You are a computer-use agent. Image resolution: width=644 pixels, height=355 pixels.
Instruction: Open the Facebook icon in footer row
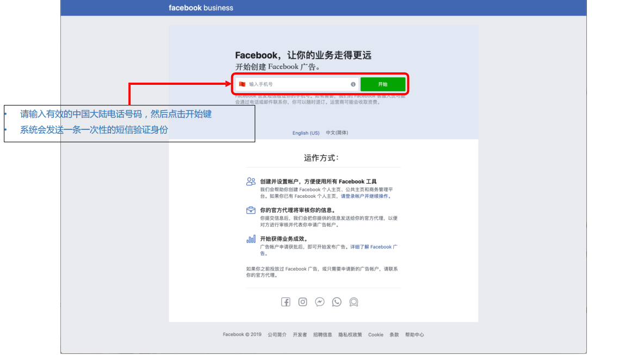coord(286,302)
